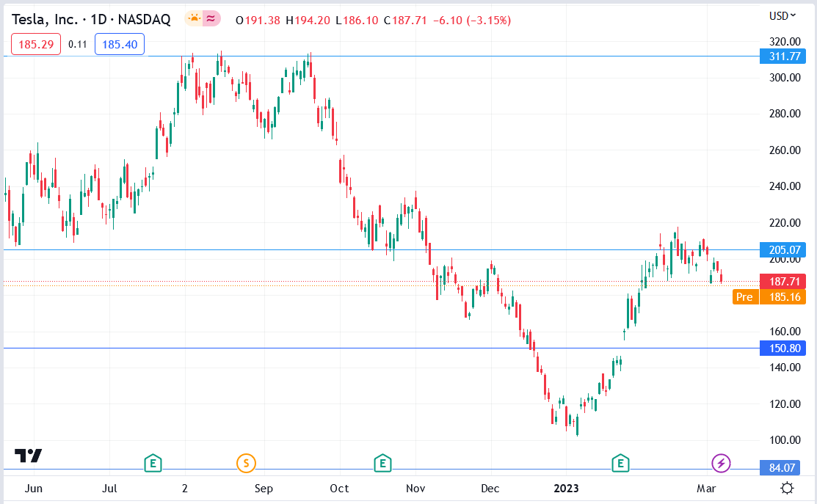
Task: Open the stock split S marker
Action: tap(246, 463)
